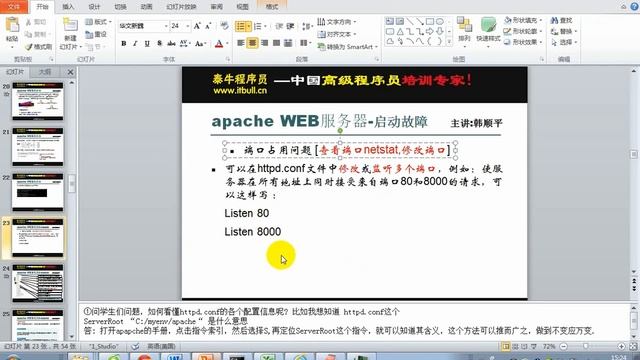Select the Triangle shape in gallery
Viewport: 640px width, 360px height.
coord(400,31)
